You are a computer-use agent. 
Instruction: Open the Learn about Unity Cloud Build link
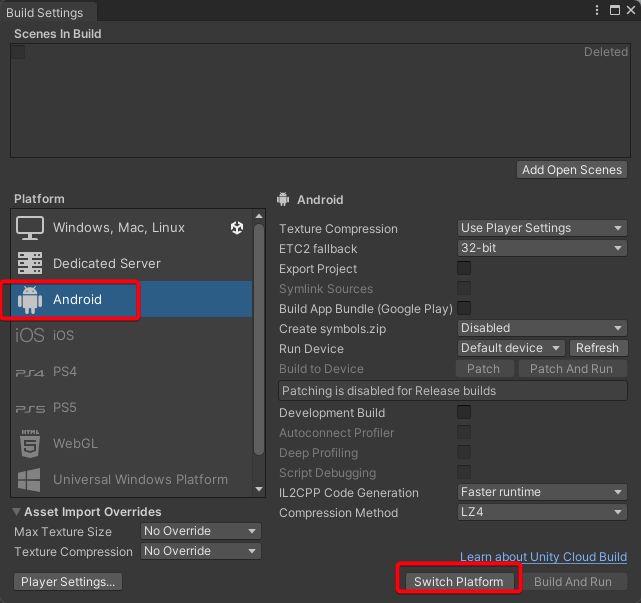(543, 557)
